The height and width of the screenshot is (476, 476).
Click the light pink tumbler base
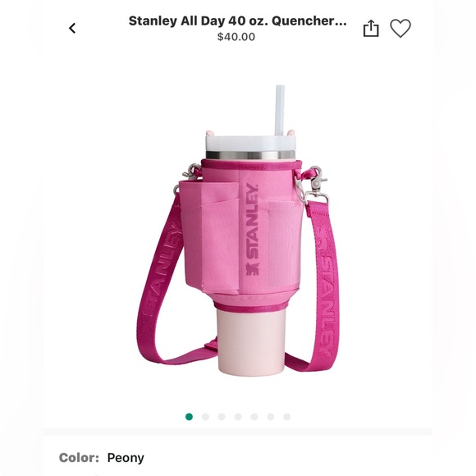pos(251,342)
